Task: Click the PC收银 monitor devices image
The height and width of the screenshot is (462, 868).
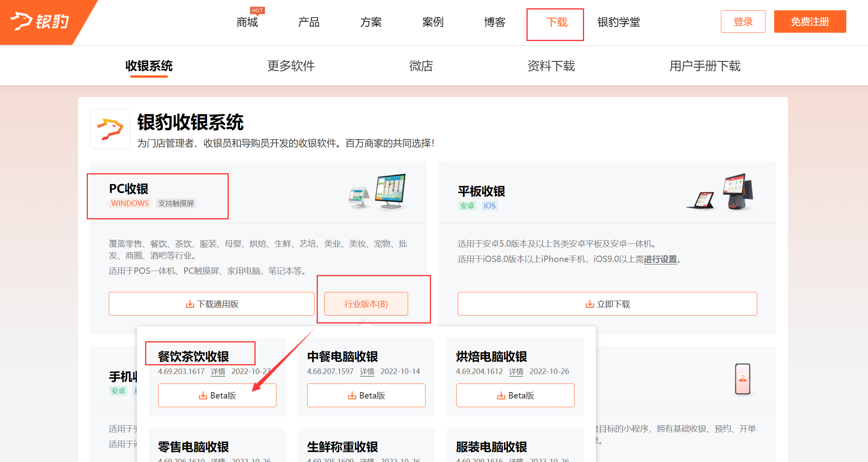Action: (377, 191)
